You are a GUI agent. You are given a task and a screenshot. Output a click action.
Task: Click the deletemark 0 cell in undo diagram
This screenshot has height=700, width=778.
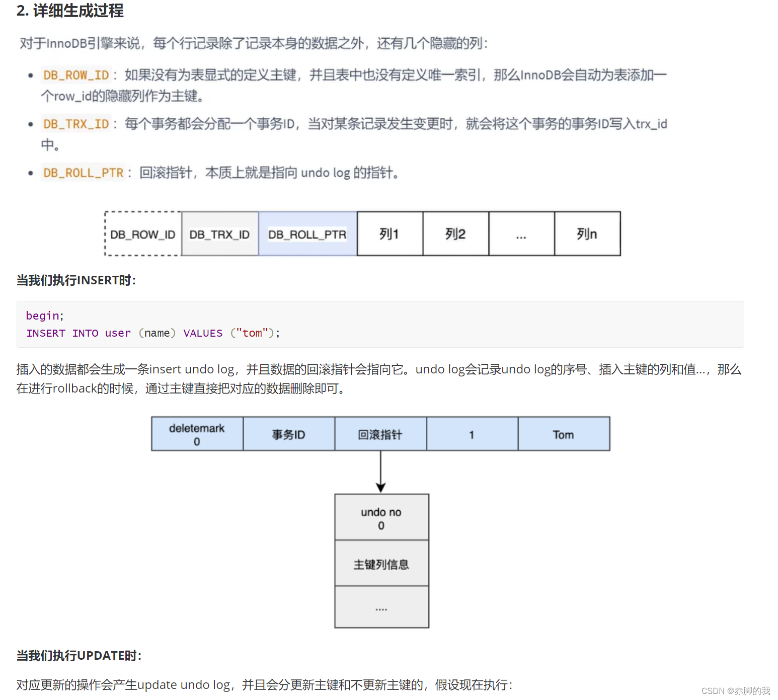(197, 433)
